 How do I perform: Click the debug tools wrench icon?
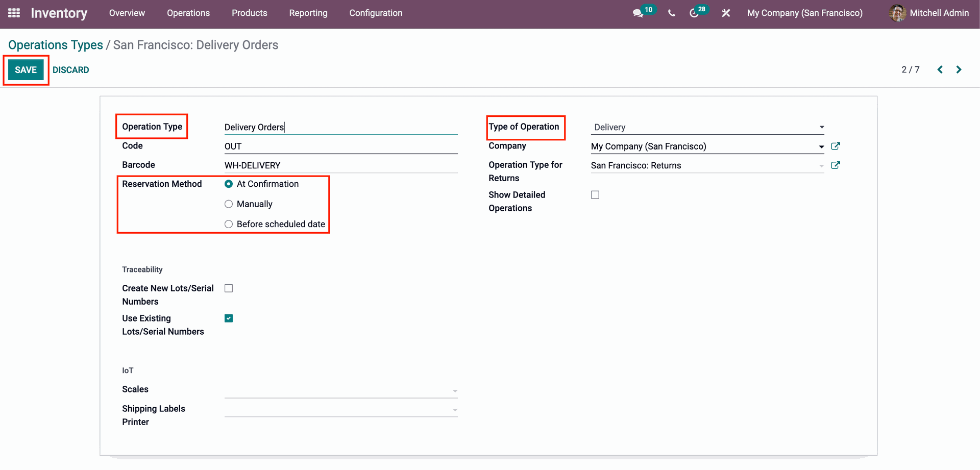(726, 13)
